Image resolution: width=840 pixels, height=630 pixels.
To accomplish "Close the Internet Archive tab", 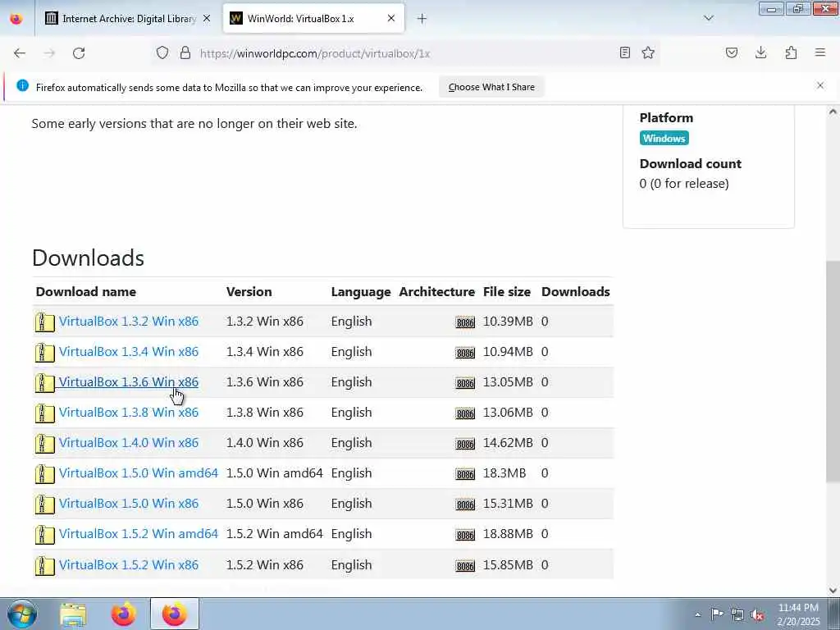I will coord(207,18).
